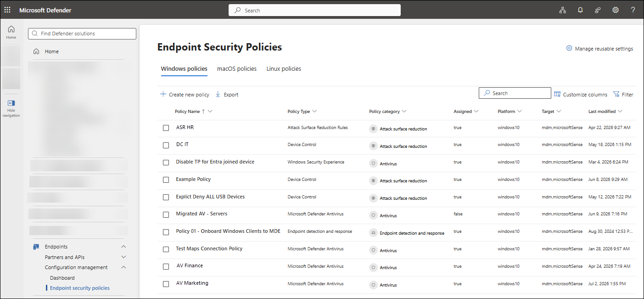Click Antivirus icon in AV Marketing row

pyautogui.click(x=373, y=285)
